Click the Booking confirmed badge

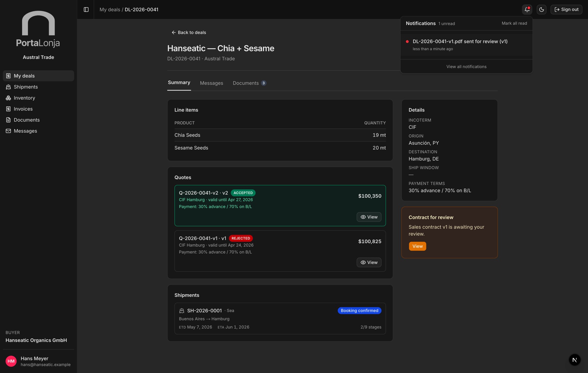point(359,311)
